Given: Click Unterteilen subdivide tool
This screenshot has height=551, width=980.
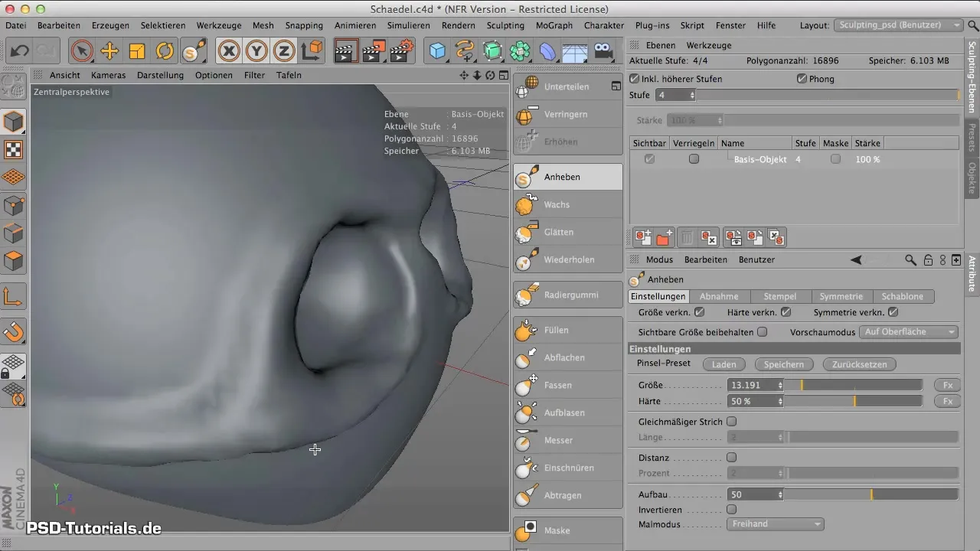Looking at the screenshot, I should coord(568,86).
